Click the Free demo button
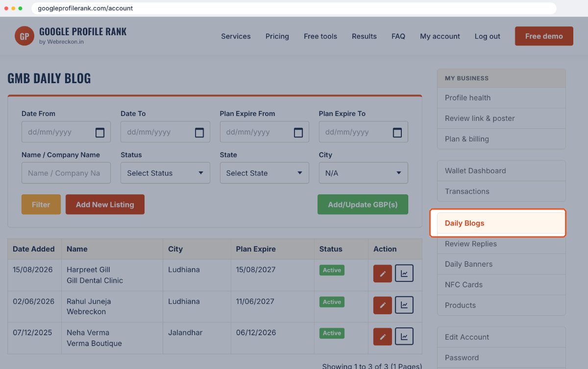This screenshot has width=588, height=369. click(x=544, y=36)
